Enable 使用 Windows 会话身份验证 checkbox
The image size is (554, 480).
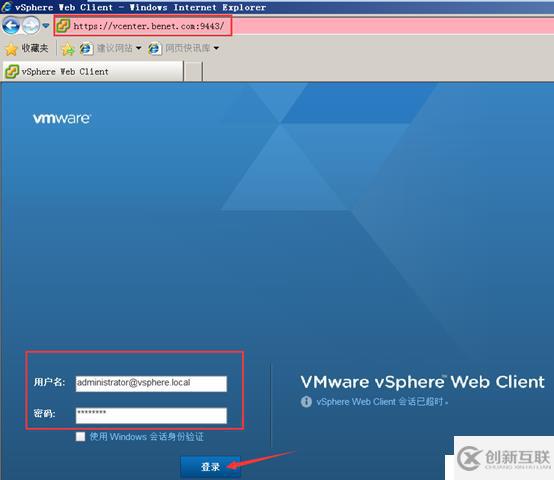point(81,437)
